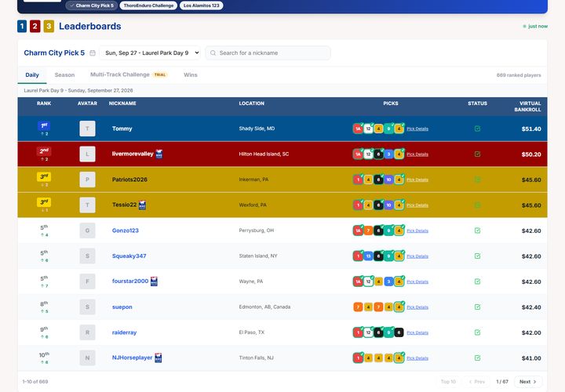Viewport: 565px width, 392px height.
Task: Switch to the Wins tab
Action: point(190,75)
